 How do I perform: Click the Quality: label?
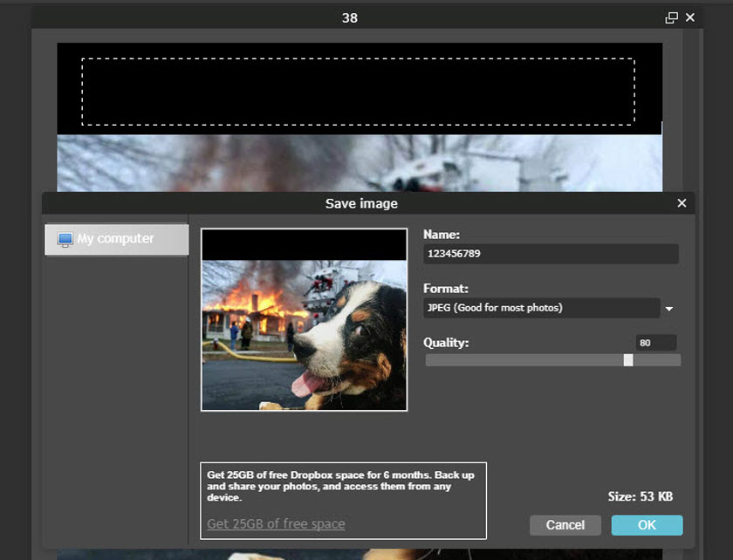(x=446, y=343)
